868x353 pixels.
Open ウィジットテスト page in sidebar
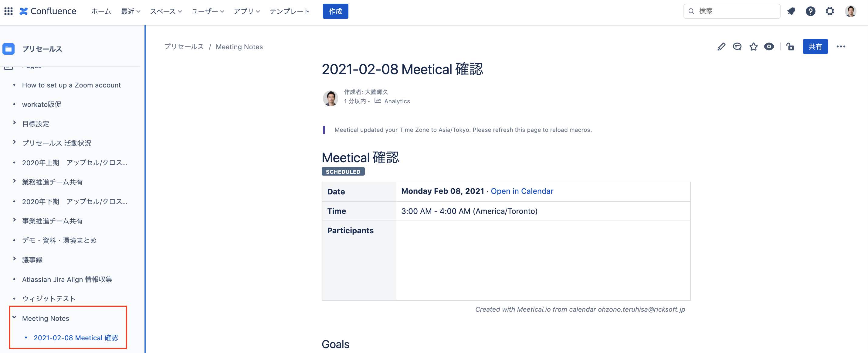click(x=49, y=299)
